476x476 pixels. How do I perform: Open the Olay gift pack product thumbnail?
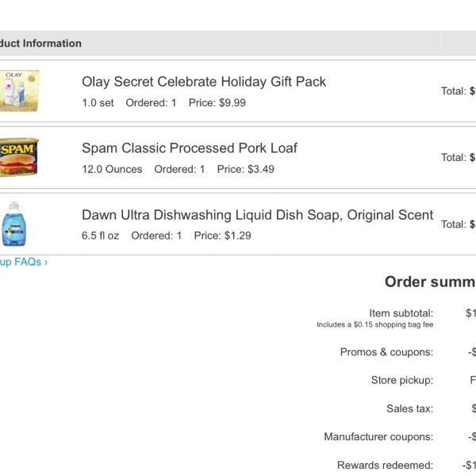(19, 90)
